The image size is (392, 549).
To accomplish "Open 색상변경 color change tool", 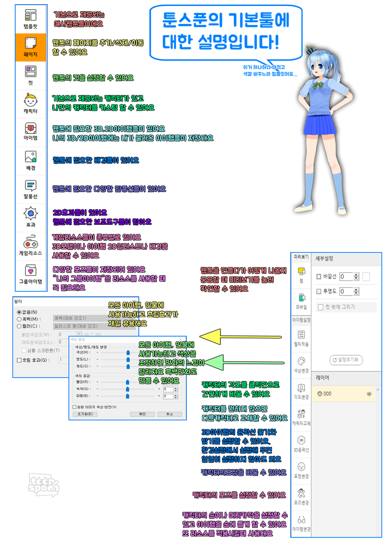I will pos(302,365).
